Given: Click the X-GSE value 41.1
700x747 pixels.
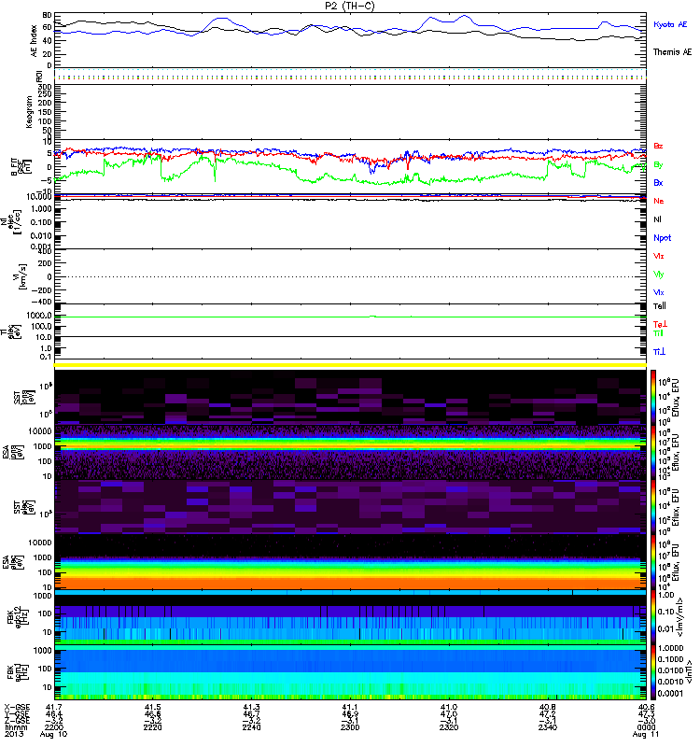Looking at the screenshot, I should tap(350, 707).
